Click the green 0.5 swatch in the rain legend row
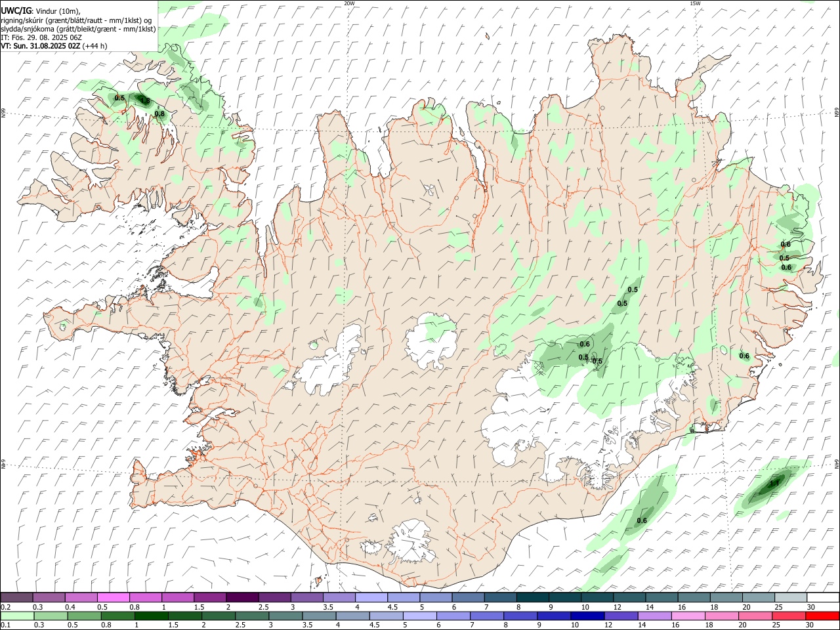This screenshot has width=840, height=630. [84, 616]
